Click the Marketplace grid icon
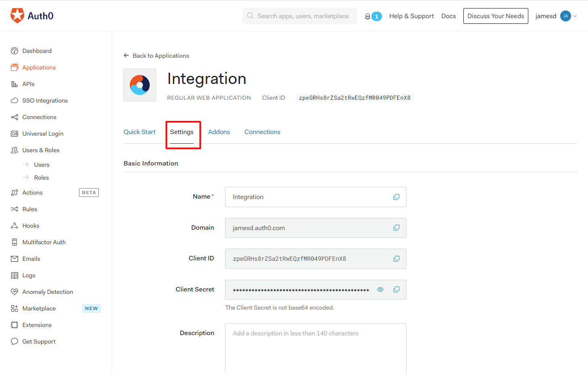588x373 pixels. (15, 308)
